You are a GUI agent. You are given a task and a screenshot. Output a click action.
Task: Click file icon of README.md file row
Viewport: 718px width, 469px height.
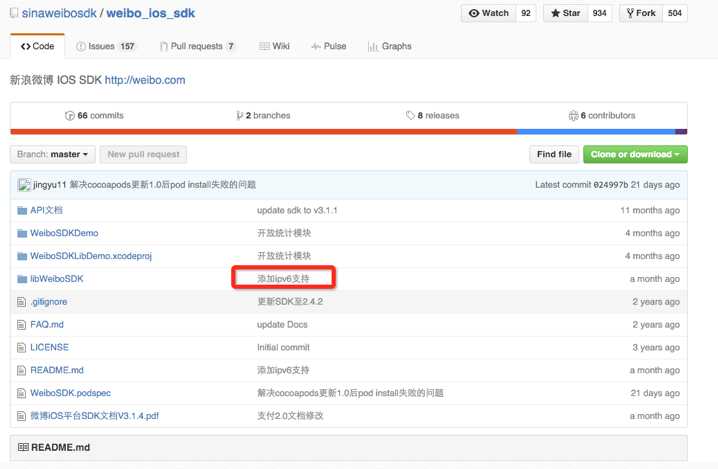coord(21,370)
